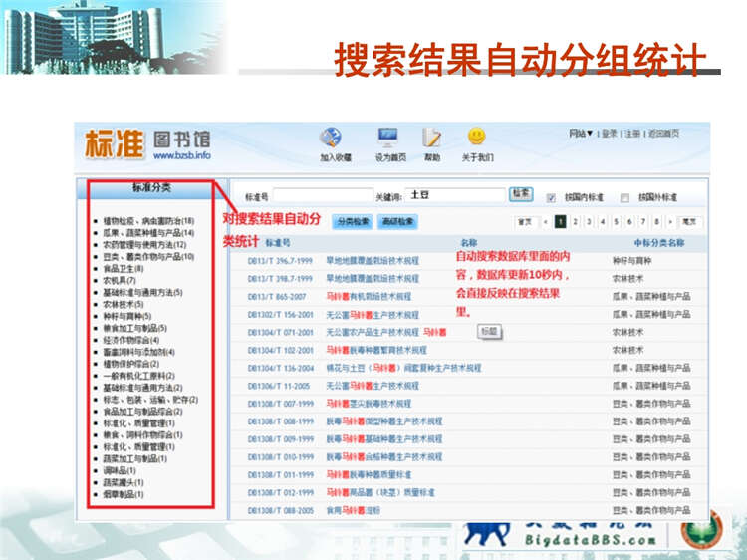Click the 高级检索 button
Image resolution: width=747 pixels, height=560 pixels.
(398, 222)
